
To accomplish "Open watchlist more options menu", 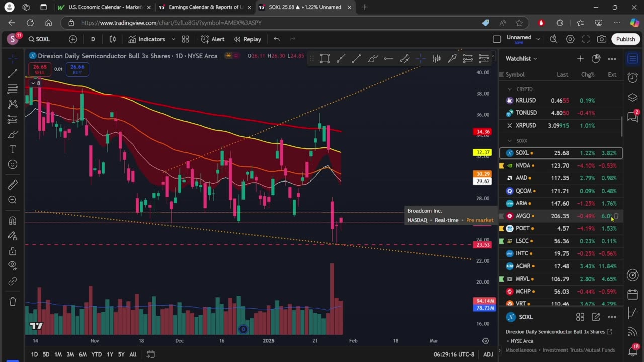I will (612, 59).
